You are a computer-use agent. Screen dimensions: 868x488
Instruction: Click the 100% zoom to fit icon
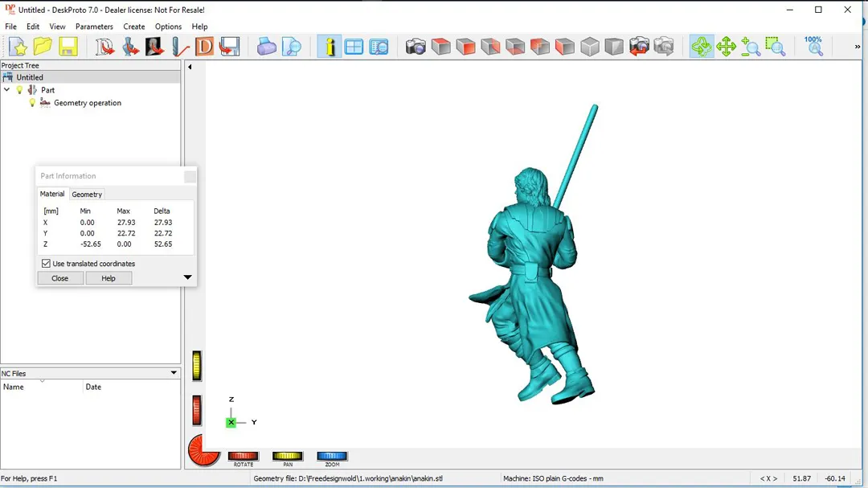(813, 46)
